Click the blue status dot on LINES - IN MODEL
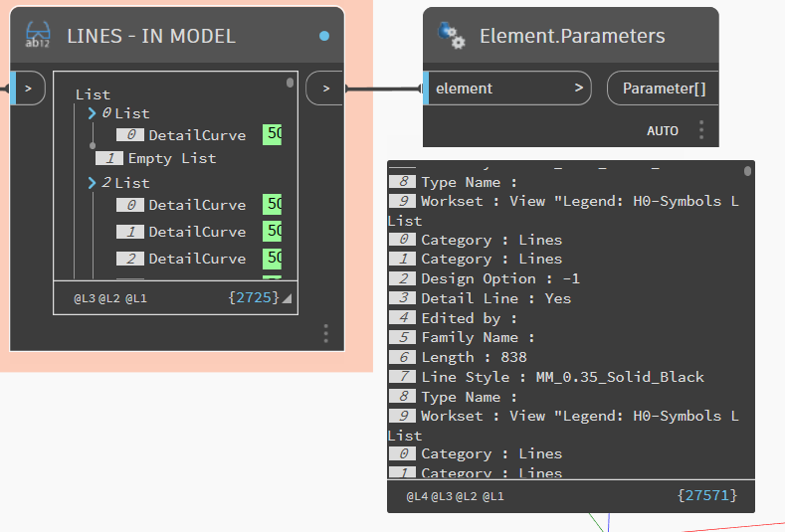 [324, 36]
